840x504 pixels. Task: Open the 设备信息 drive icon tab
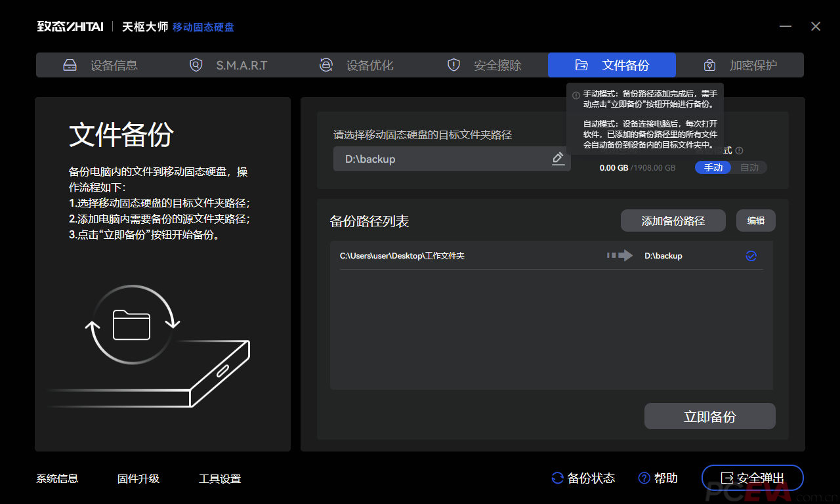pyautogui.click(x=70, y=65)
